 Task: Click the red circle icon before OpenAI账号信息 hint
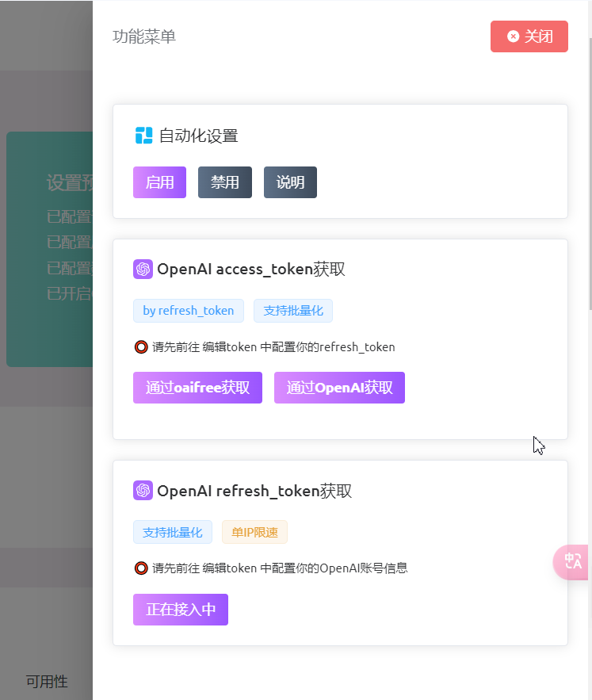coord(141,568)
